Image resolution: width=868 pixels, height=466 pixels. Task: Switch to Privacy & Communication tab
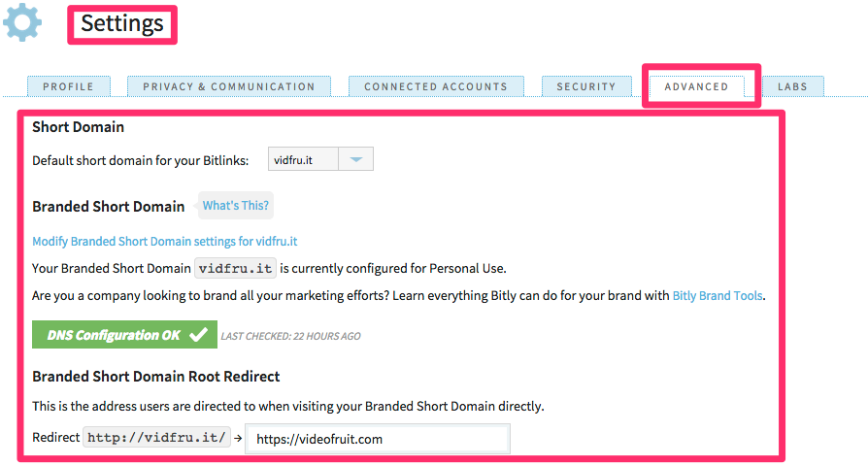point(229,86)
